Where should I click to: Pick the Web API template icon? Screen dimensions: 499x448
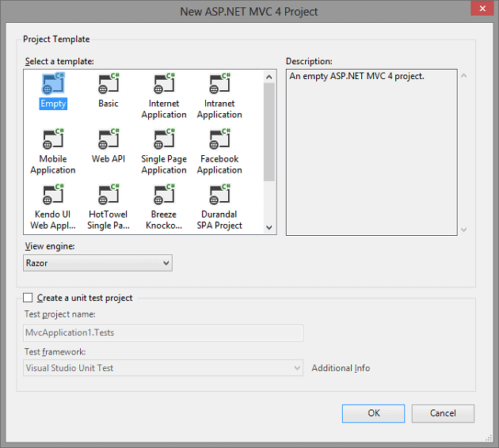click(109, 139)
